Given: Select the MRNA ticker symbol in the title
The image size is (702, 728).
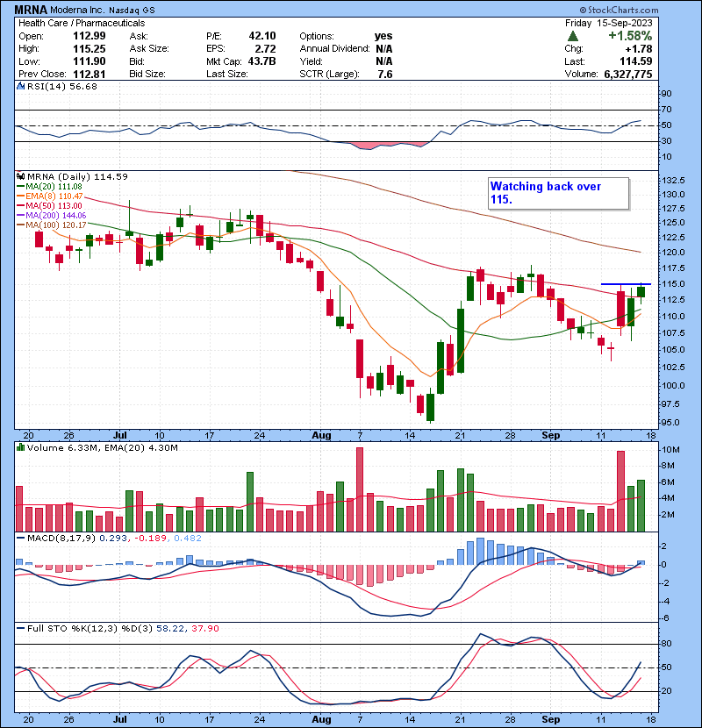Looking at the screenshot, I should coord(31,10).
